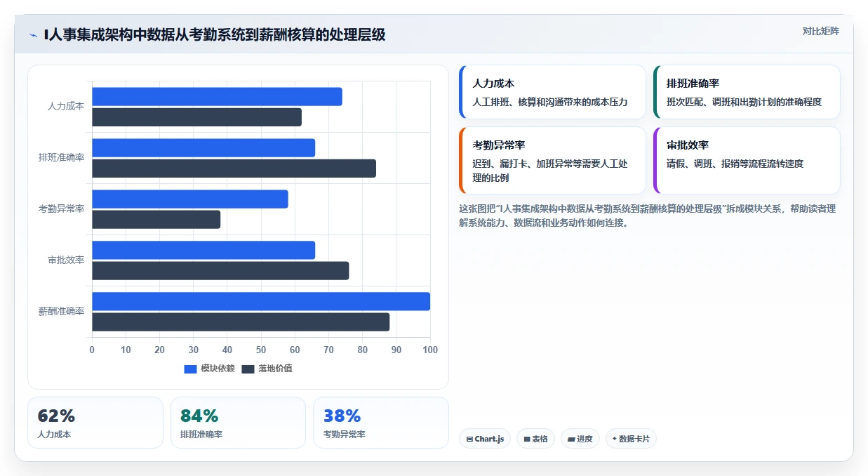Click the 薪酬准确率 y-axis label
The height and width of the screenshot is (476, 868).
[61, 312]
